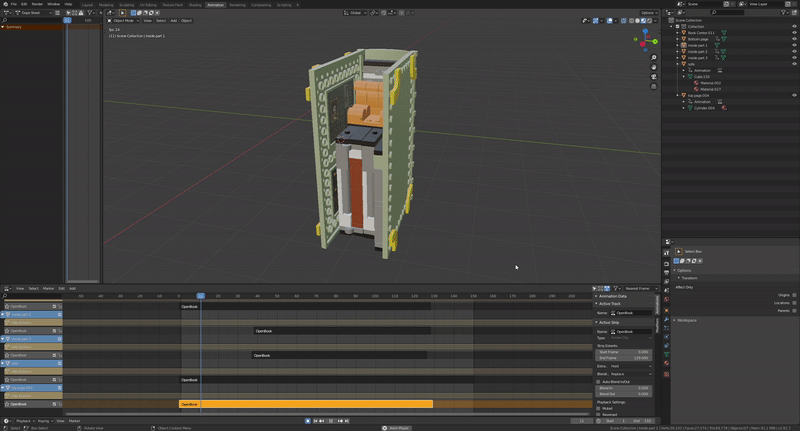800x431 pixels.
Task: Click the current frame marker in NLA ruler
Action: 201,296
